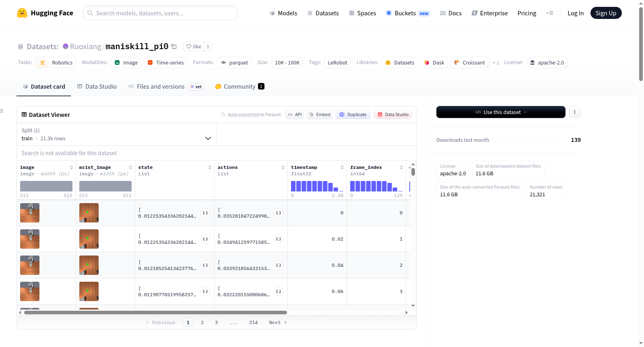Click the Hugging Face logo icon
Screen dimensions: 644x347
click(22, 13)
